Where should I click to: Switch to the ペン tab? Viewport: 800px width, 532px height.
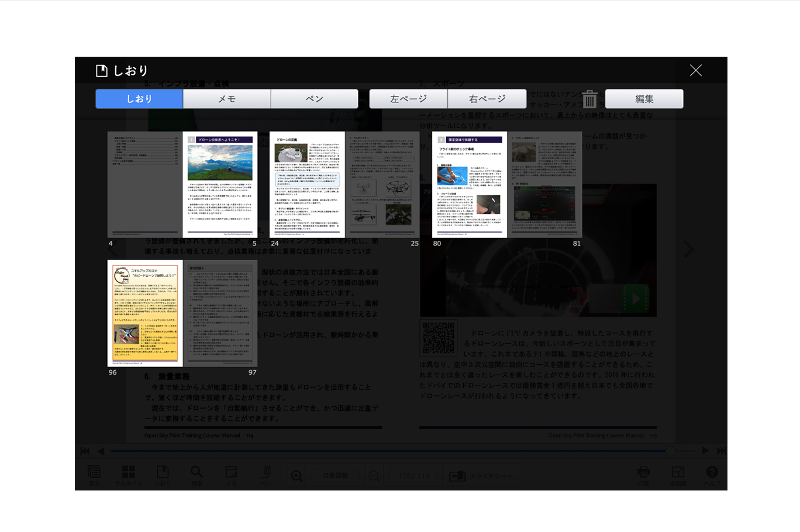click(315, 99)
